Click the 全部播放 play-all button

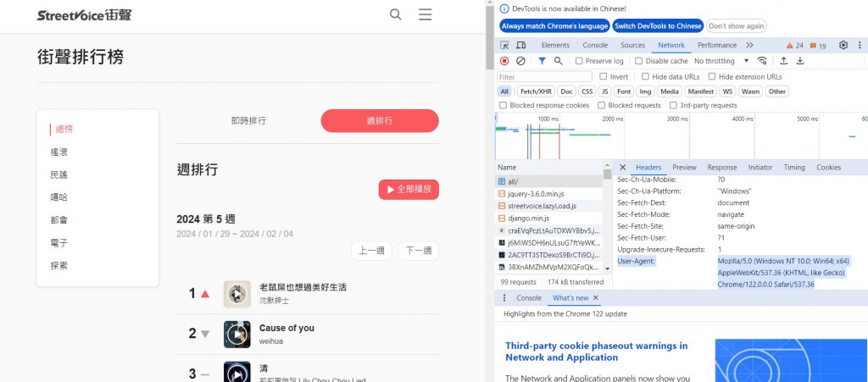(x=409, y=190)
